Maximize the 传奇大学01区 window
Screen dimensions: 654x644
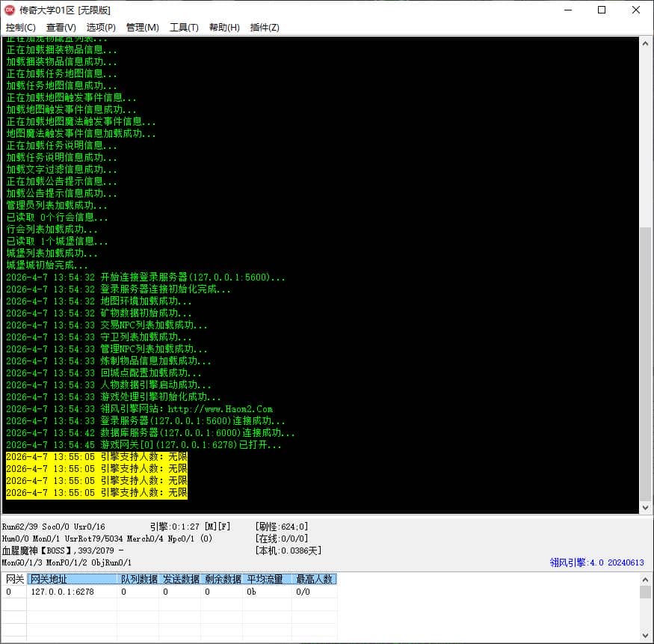(x=602, y=10)
